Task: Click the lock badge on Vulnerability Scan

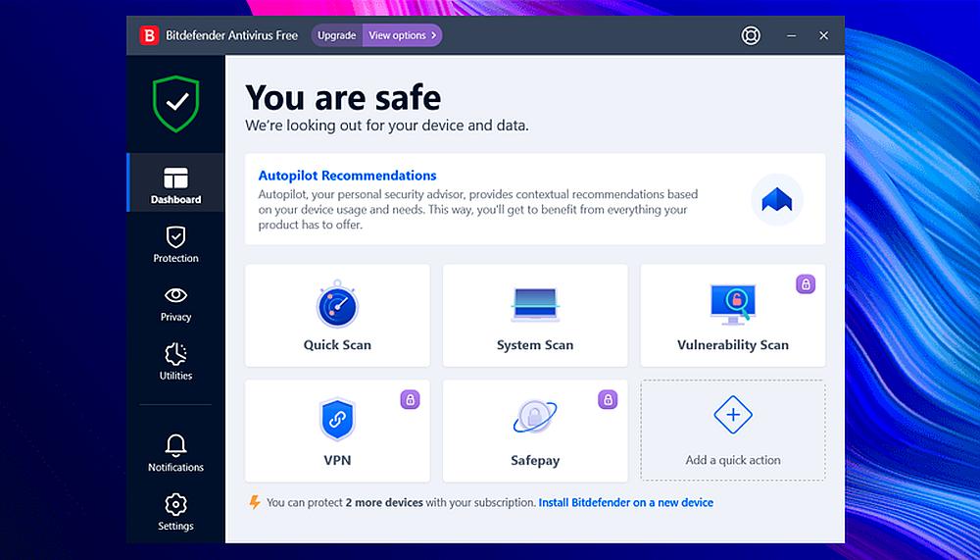Action: click(x=805, y=284)
